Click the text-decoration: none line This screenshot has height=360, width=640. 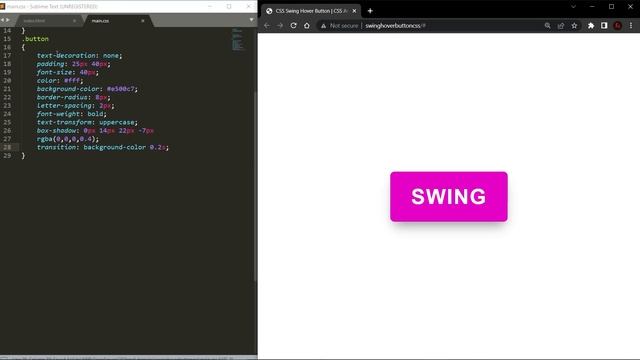tap(79, 56)
